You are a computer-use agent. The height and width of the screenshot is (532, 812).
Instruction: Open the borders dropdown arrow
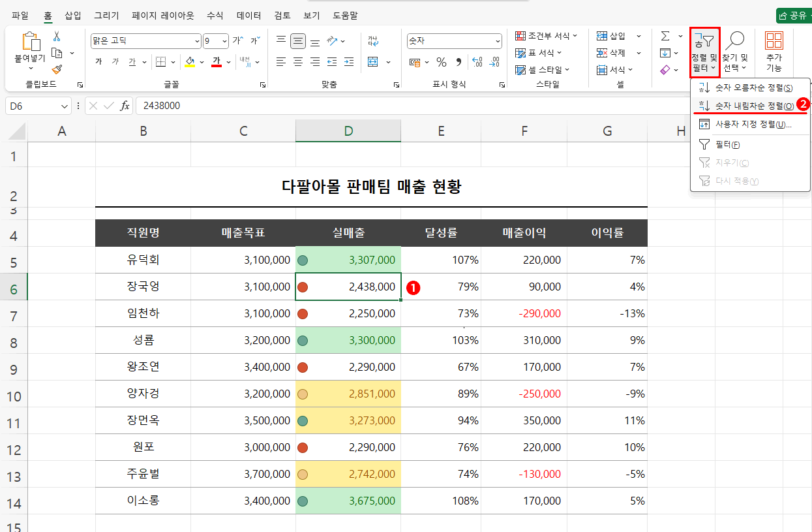(173, 62)
